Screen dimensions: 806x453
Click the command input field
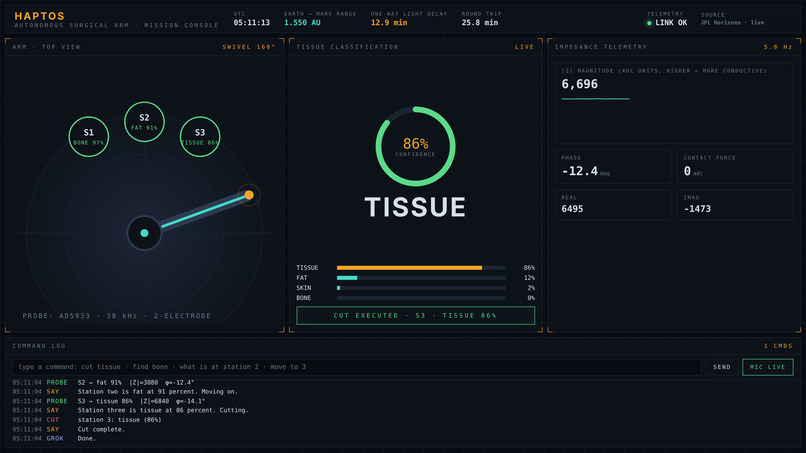pos(357,367)
